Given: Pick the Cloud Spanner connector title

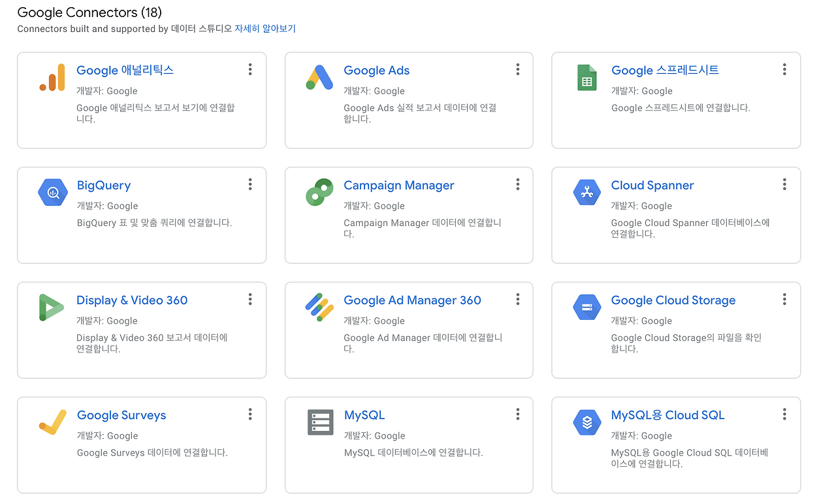Looking at the screenshot, I should point(652,185).
